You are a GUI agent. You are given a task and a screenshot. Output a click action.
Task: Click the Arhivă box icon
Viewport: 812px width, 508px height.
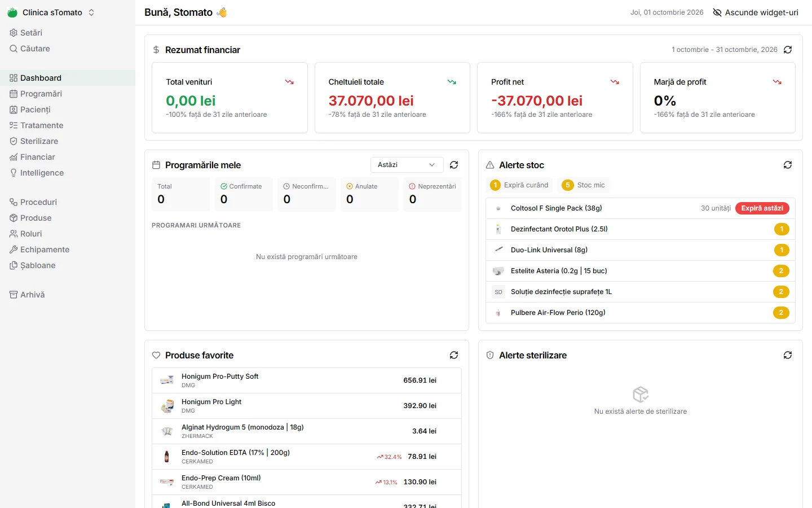(x=14, y=295)
